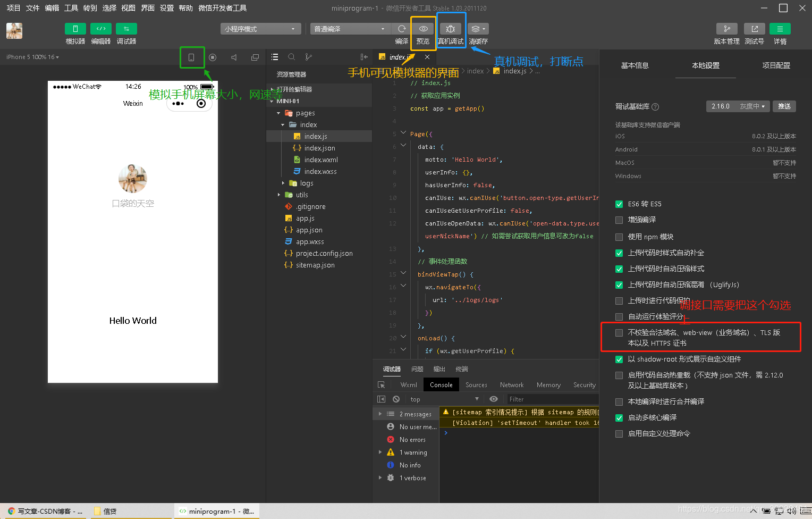Image resolution: width=812 pixels, height=519 pixels.
Task: Click in the console Filter field
Action: coord(552,399)
